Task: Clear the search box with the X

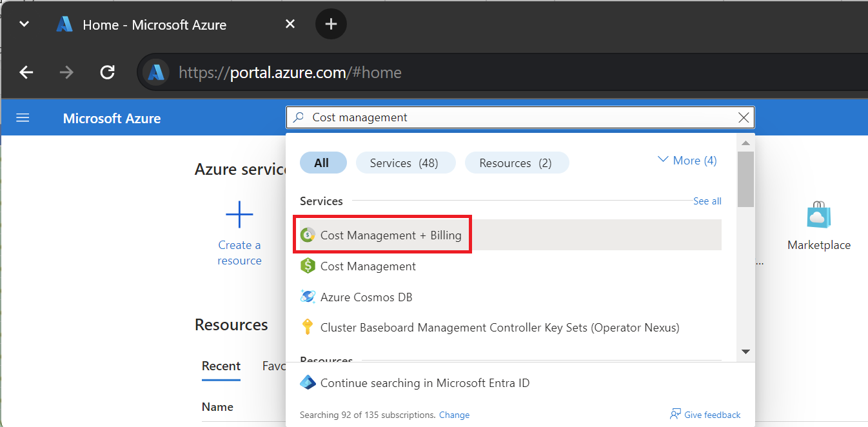Action: pyautogui.click(x=744, y=117)
